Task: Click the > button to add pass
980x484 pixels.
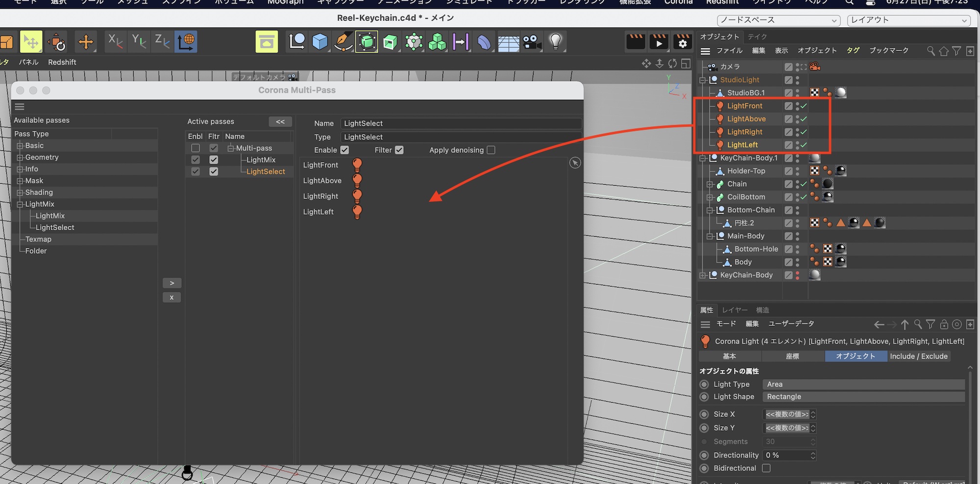Action: pos(171,283)
